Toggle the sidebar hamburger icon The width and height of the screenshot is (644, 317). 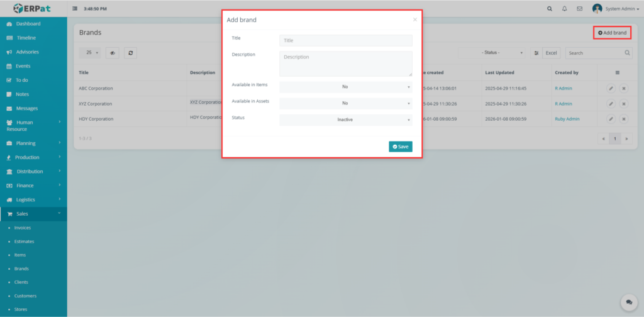click(75, 9)
